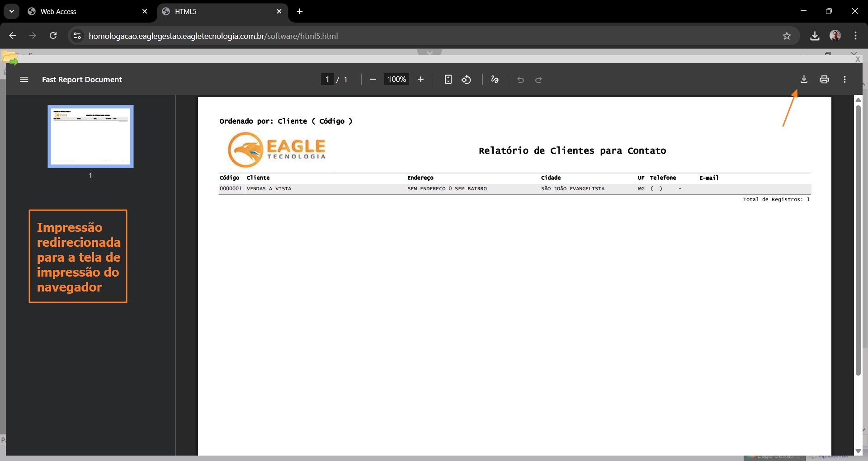Click the vertical scrollbar of the PDF
868x461 pixels.
pyautogui.click(x=858, y=240)
